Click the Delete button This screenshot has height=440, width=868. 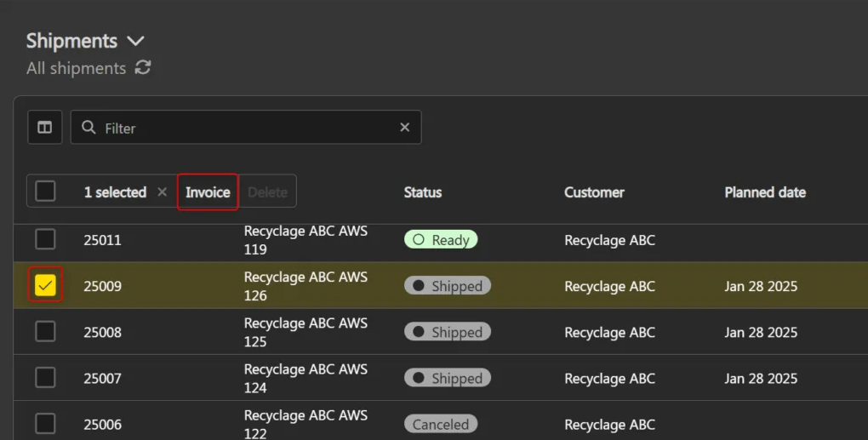[267, 192]
